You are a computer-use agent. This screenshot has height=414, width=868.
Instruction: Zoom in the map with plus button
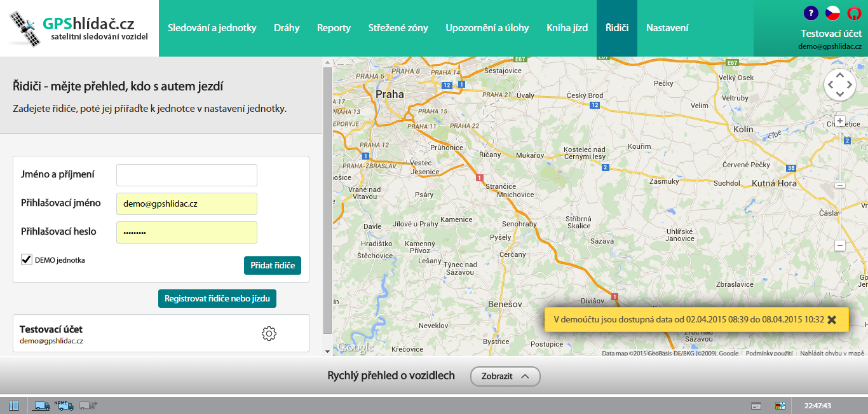click(x=840, y=121)
